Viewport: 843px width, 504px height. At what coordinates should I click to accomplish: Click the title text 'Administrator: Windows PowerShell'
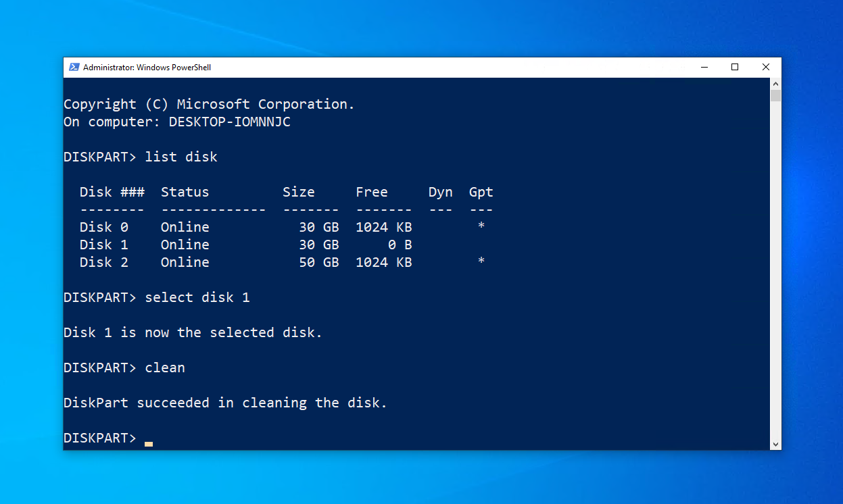click(x=147, y=68)
